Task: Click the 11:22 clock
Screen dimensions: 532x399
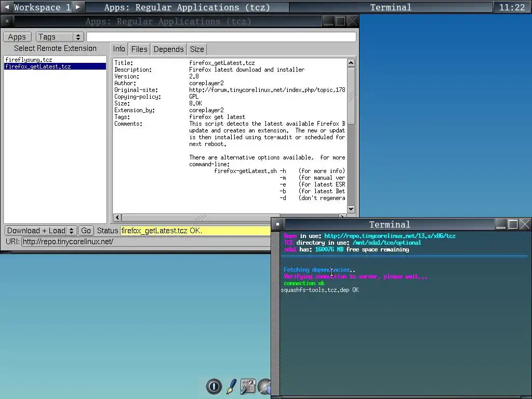Action: [512, 7]
